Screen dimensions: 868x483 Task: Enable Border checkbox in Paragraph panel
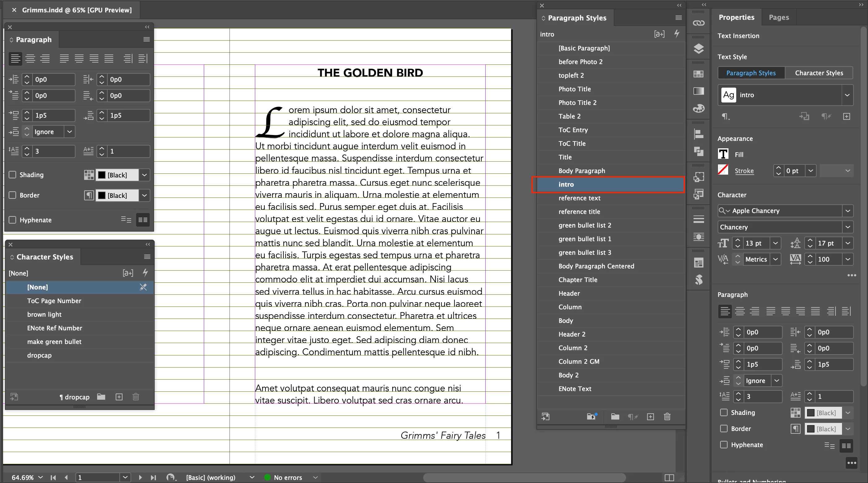click(12, 195)
